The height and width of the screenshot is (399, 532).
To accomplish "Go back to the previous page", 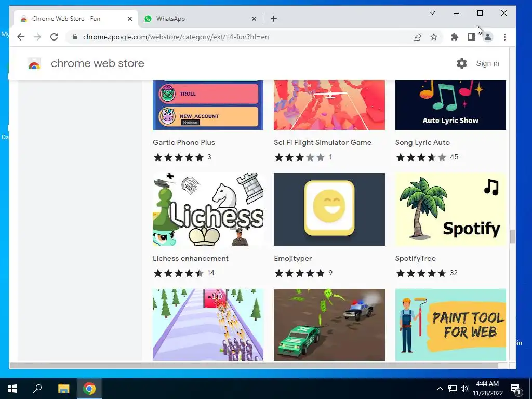I will click(21, 37).
